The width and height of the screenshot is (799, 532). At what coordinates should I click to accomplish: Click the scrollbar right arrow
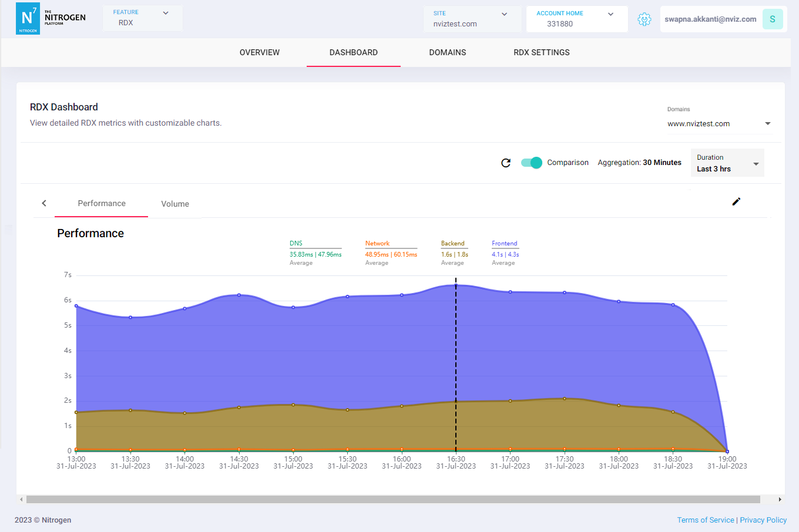pos(780,500)
